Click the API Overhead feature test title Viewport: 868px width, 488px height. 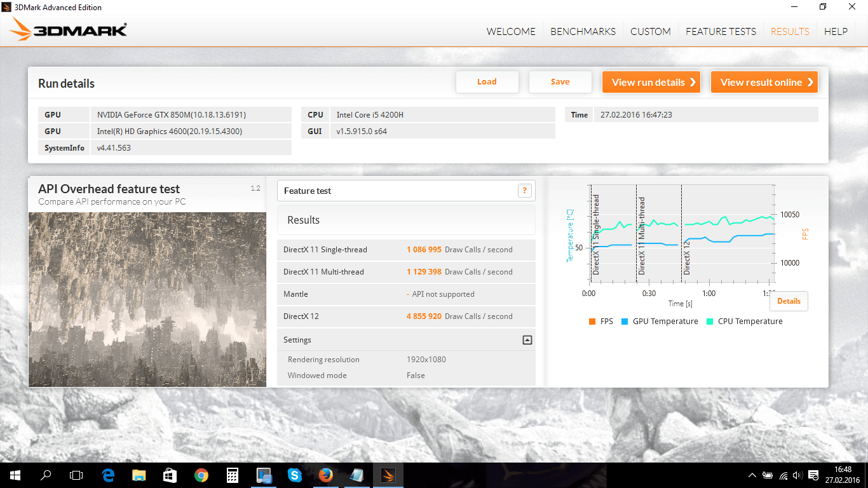coord(109,189)
